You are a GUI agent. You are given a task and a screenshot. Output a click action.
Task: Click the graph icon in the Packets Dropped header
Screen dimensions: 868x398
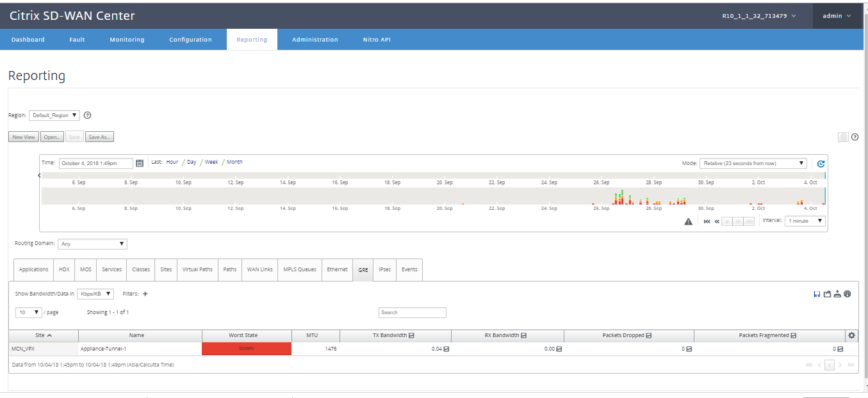(x=648, y=335)
